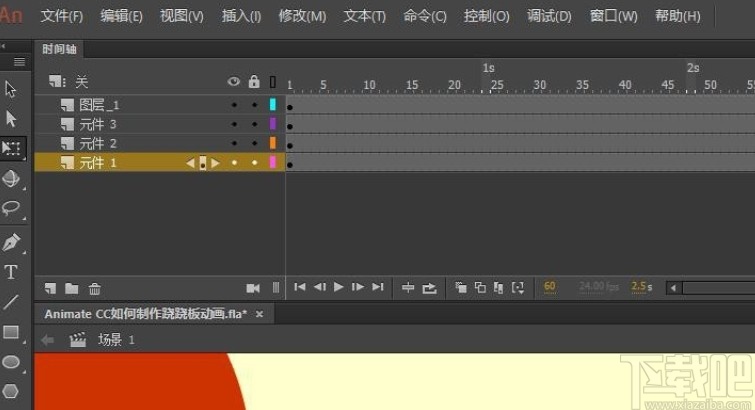
Task: Click the back arrow beside scene name
Action: click(48, 340)
